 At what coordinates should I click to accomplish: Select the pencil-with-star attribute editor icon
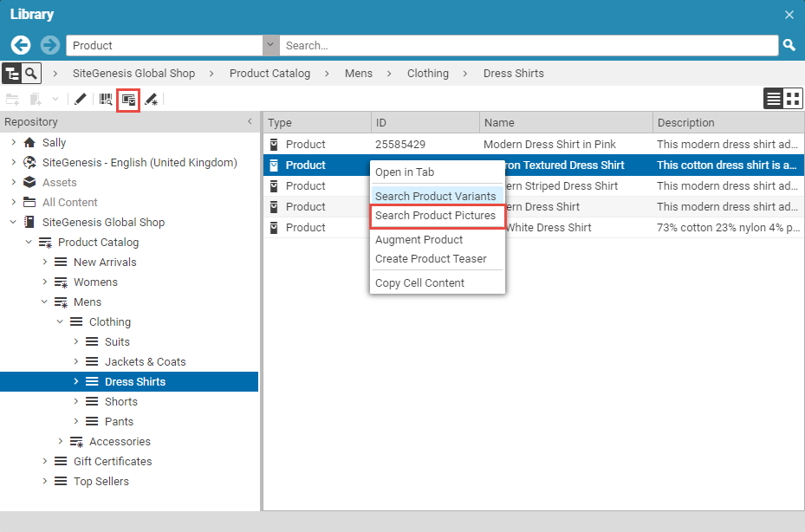[152, 100]
